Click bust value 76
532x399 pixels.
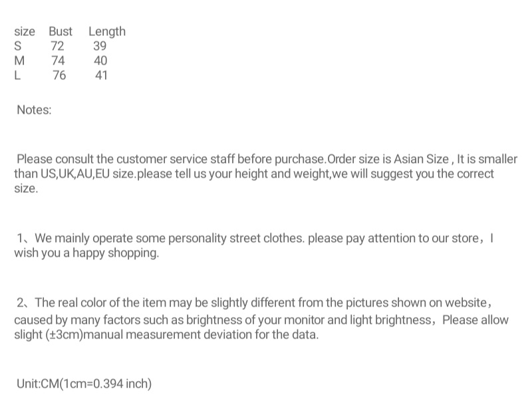point(59,75)
